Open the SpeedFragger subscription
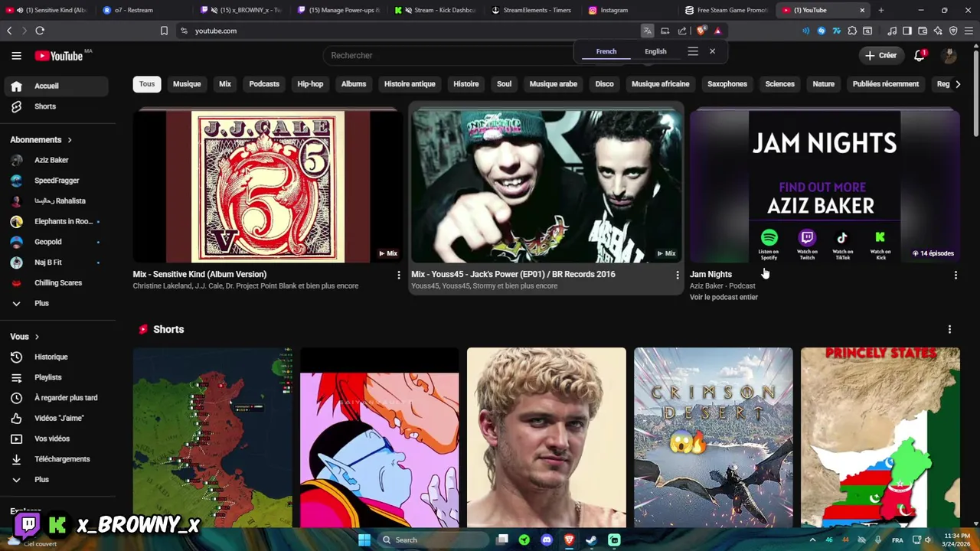 [x=55, y=181]
